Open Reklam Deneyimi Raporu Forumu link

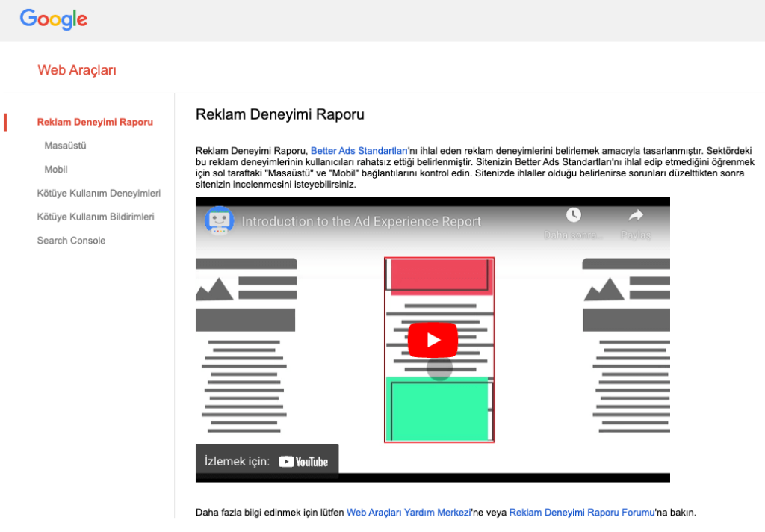coord(581,513)
